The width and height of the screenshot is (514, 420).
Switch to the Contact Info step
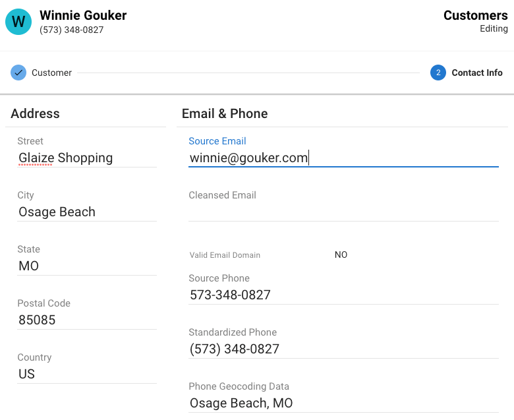click(476, 73)
